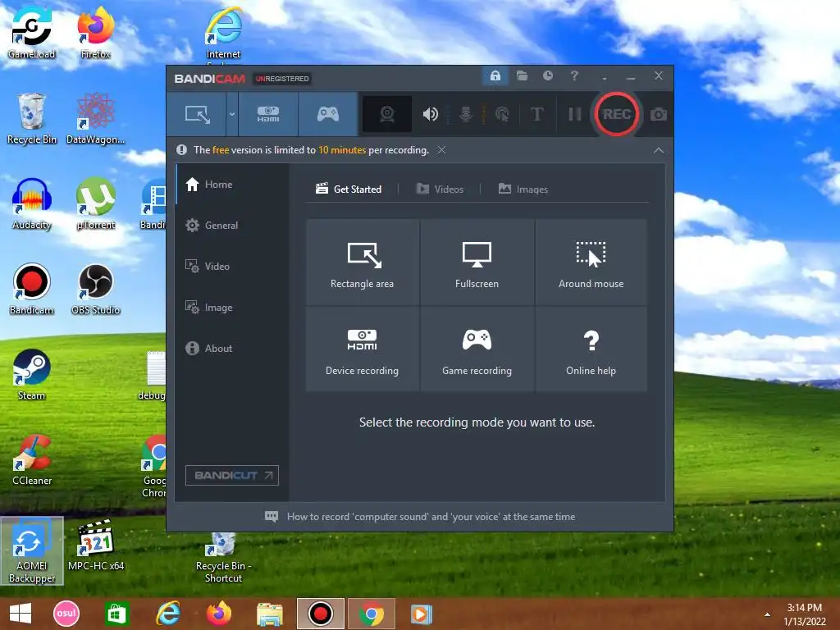Toggle webcam overlay icon
Screen dimensions: 840x630
tap(387, 114)
